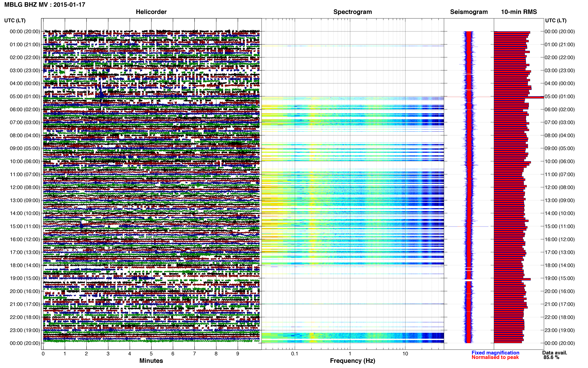Image resolution: width=588 pixels, height=368 pixels.
Task: Click the 'Fixed magnification' legend text
Action: coord(495,353)
